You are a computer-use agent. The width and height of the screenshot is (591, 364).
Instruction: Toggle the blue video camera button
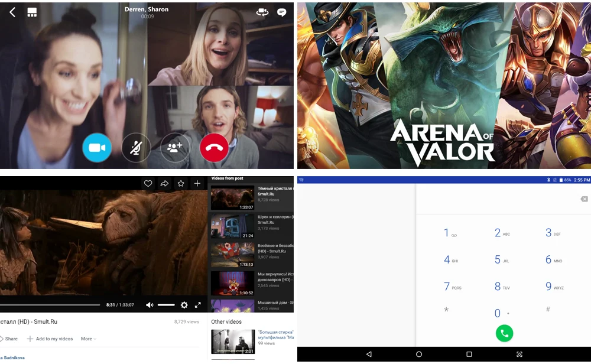point(97,148)
